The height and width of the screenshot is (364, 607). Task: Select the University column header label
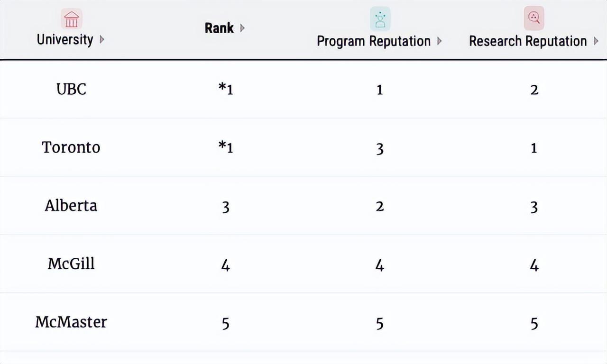click(x=65, y=39)
